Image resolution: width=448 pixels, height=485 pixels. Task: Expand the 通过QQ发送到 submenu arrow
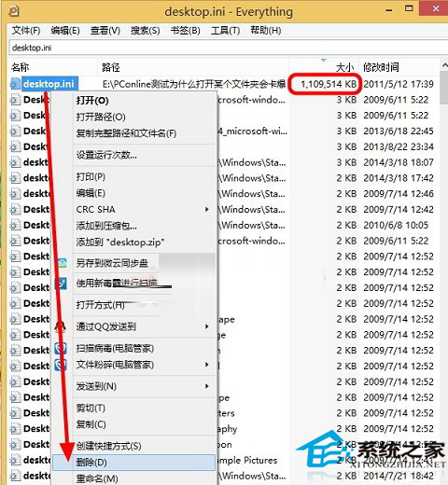[207, 326]
